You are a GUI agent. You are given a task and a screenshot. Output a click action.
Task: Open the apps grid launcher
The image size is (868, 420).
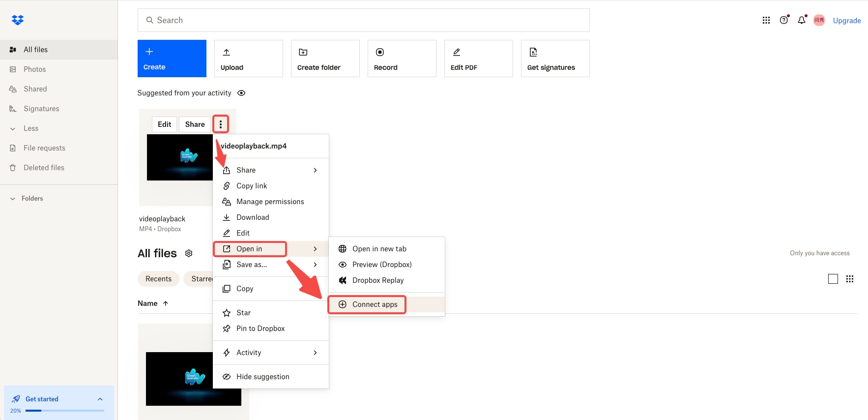pos(766,20)
